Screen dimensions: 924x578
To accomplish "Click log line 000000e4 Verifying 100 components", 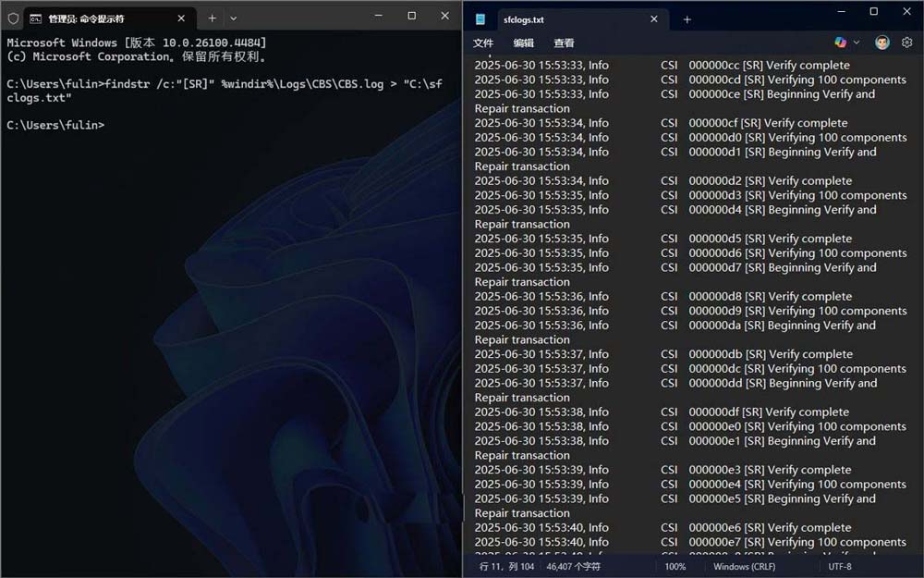I will click(690, 485).
